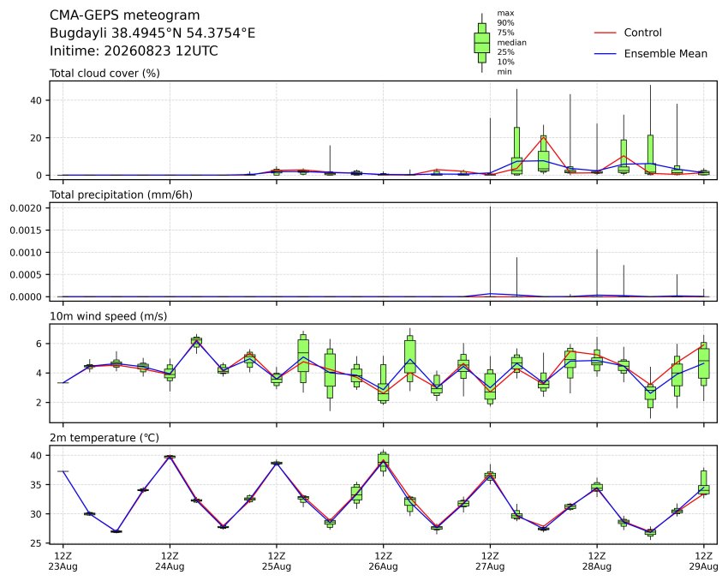Click the '10m wind speed (m/s)' panel title
Image resolution: width=728 pixels, height=581 pixels.
(108, 316)
